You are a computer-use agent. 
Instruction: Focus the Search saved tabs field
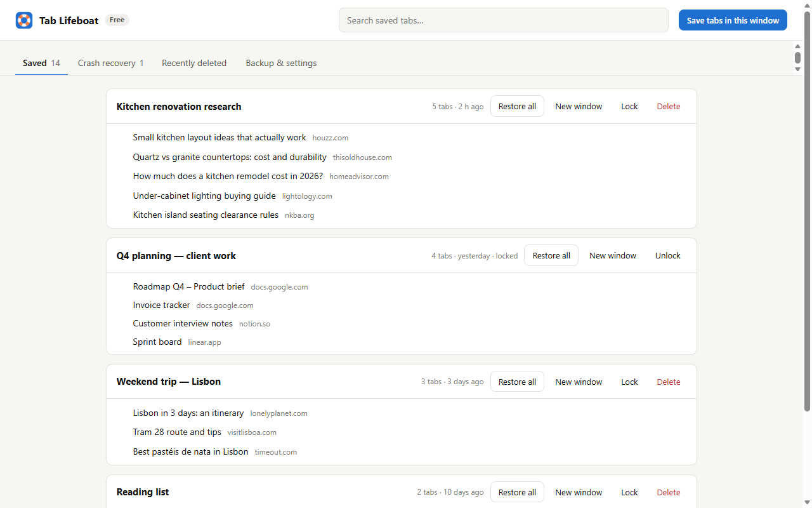(503, 20)
